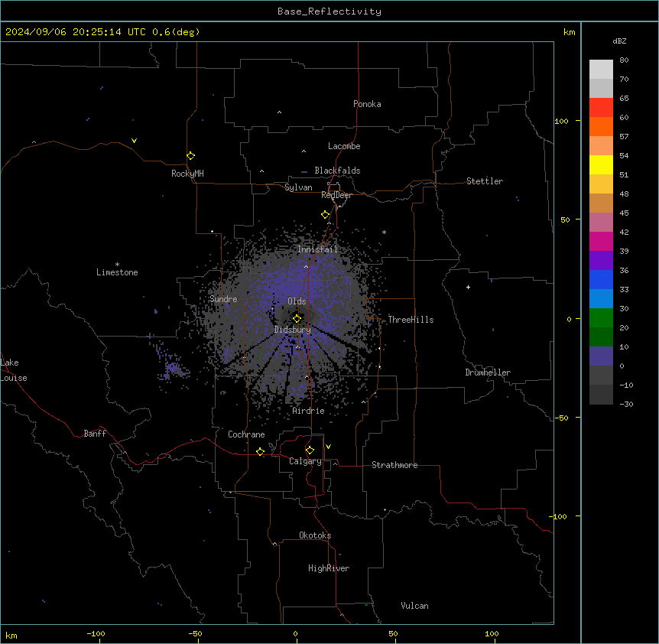Viewport: 659px width, 644px height.
Task: Click the white plus marker northwest of Drumheller
Action: (468, 287)
